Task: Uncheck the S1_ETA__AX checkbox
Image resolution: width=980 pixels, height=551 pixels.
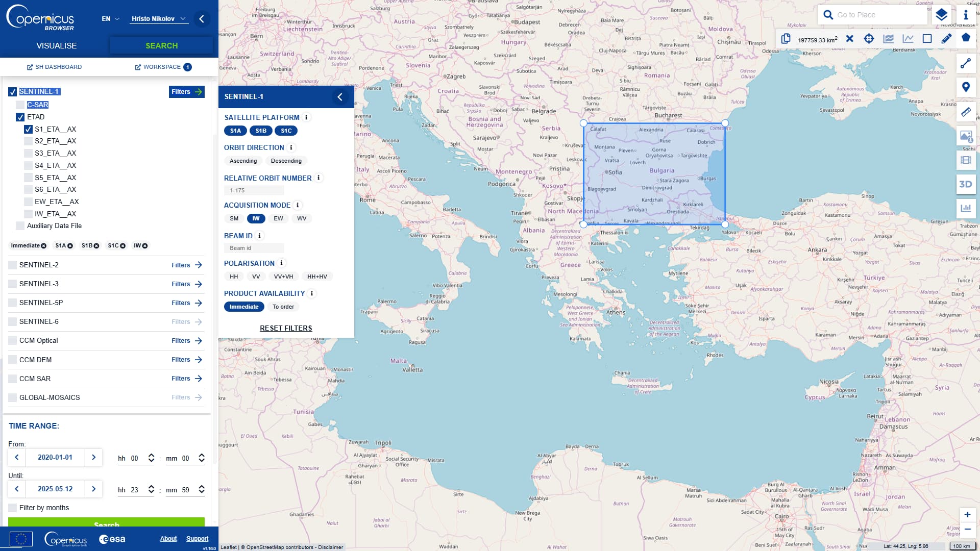Action: [29, 130]
